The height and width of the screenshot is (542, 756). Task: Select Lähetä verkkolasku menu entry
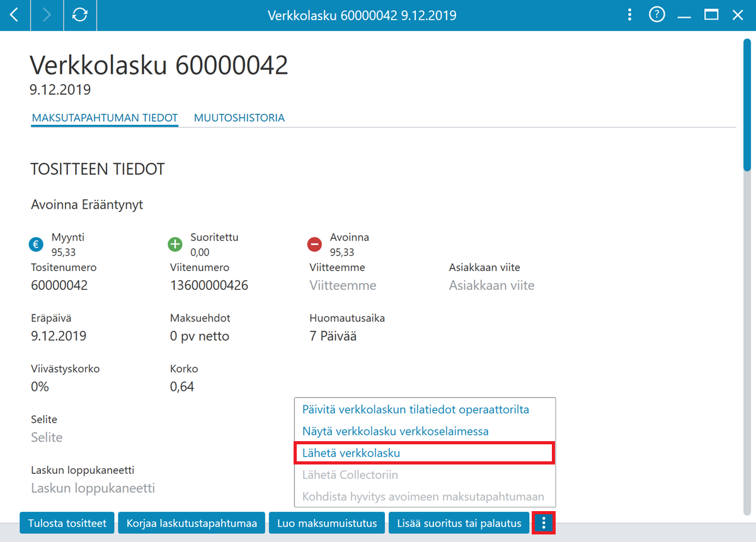coord(425,453)
